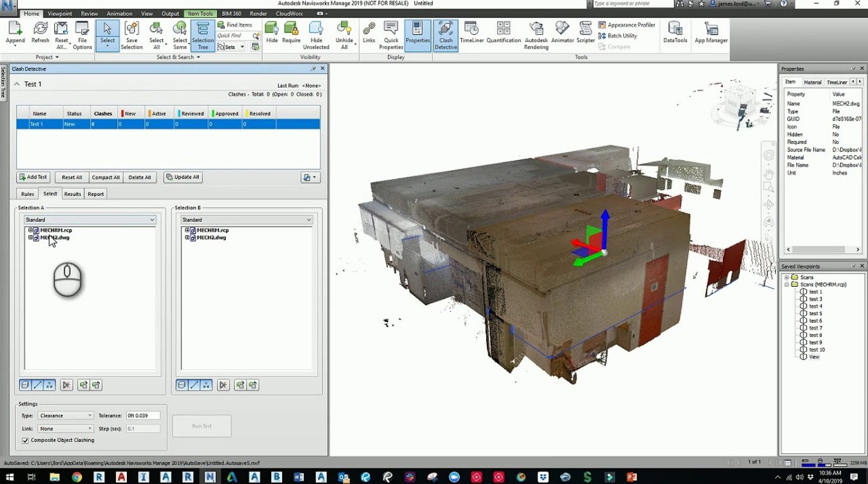Toggle the Properties window button

point(418,35)
